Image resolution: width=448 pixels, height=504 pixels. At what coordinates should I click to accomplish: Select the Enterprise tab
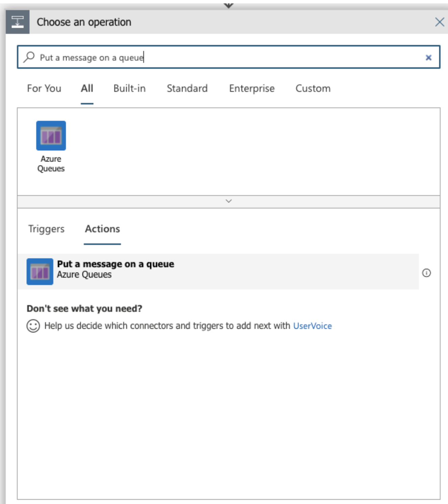pos(252,89)
